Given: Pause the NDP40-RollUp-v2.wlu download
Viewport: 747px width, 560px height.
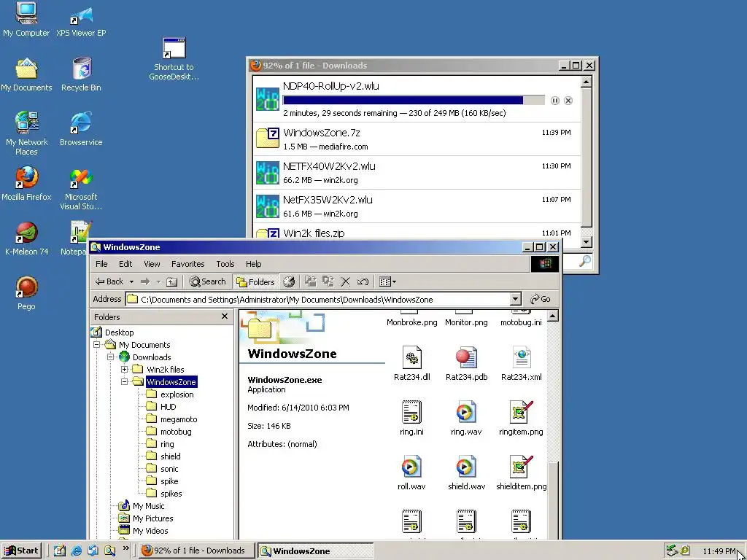Looking at the screenshot, I should pos(554,101).
